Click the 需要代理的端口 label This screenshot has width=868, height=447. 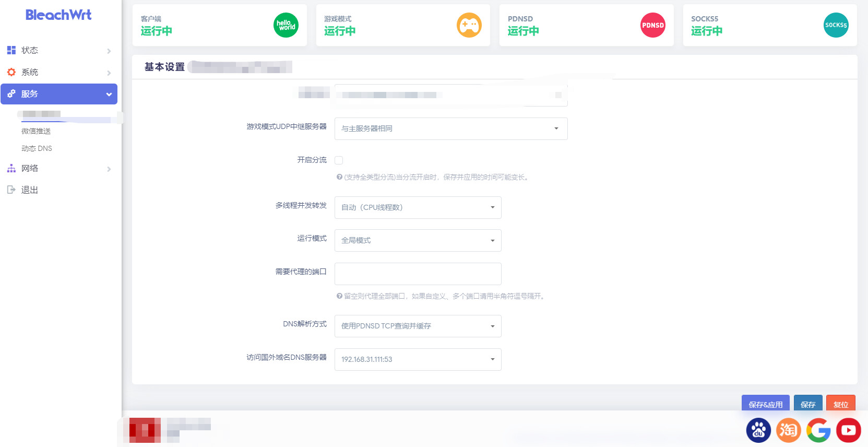301,272
